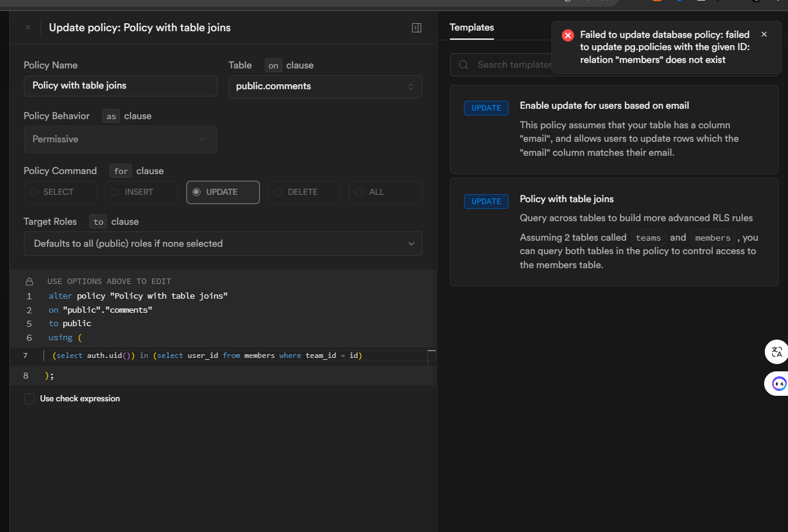This screenshot has height=532, width=788.
Task: Dismiss the failed update error toast
Action: (x=764, y=34)
